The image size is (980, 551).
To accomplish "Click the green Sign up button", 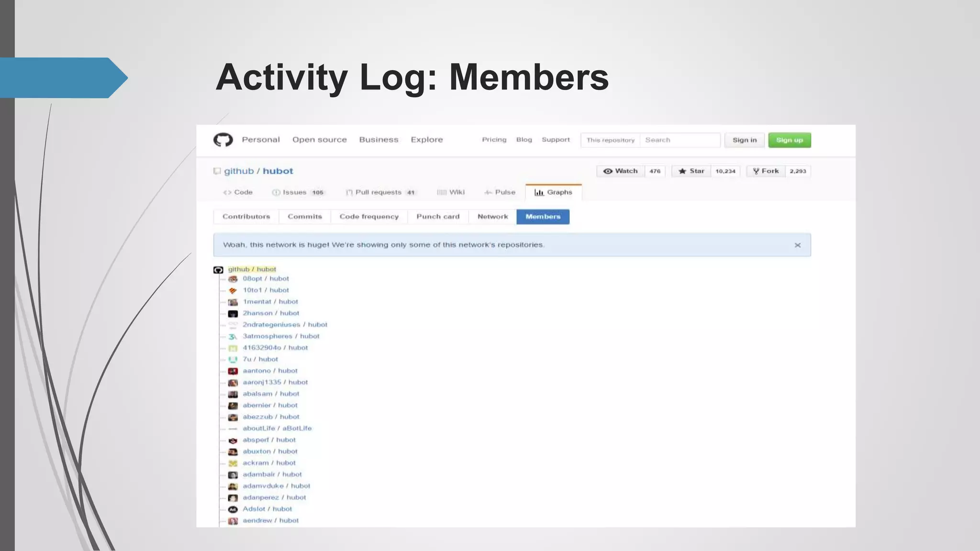I will coord(790,140).
